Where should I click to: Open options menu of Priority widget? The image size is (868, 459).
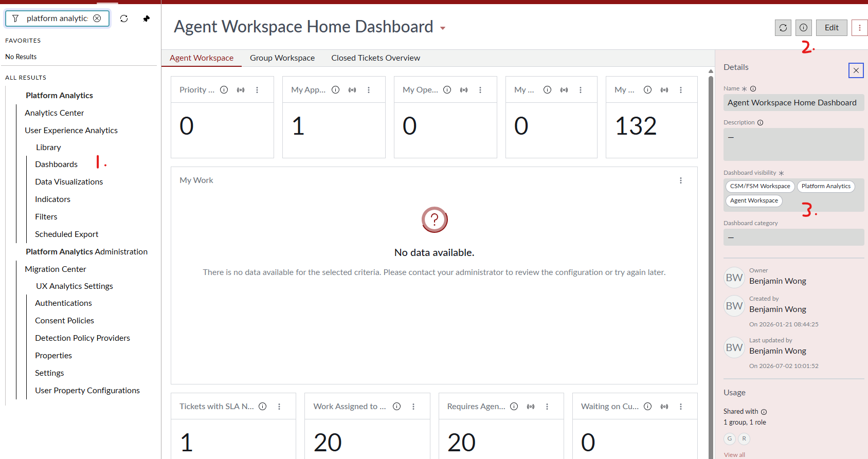pyautogui.click(x=257, y=90)
